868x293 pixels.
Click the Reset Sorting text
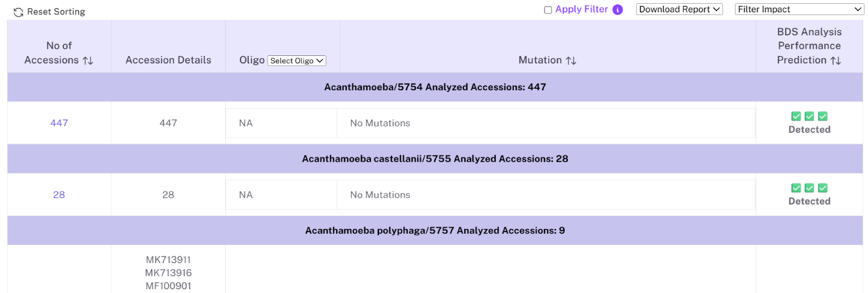56,12
